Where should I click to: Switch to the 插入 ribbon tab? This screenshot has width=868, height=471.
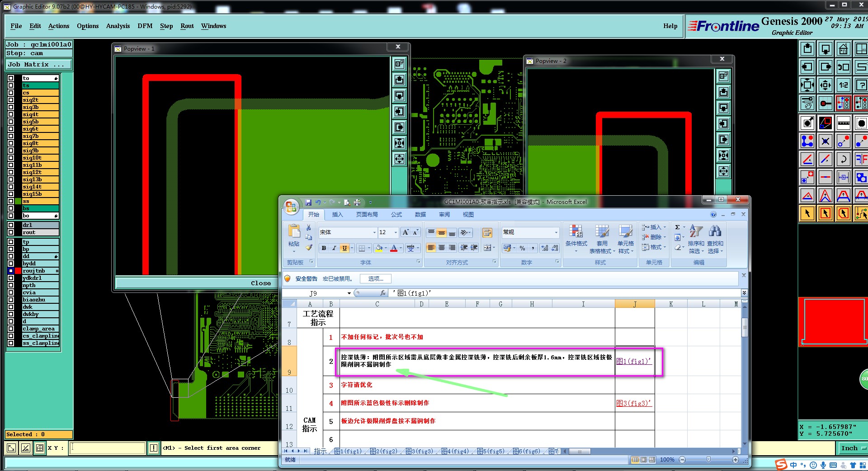337,215
